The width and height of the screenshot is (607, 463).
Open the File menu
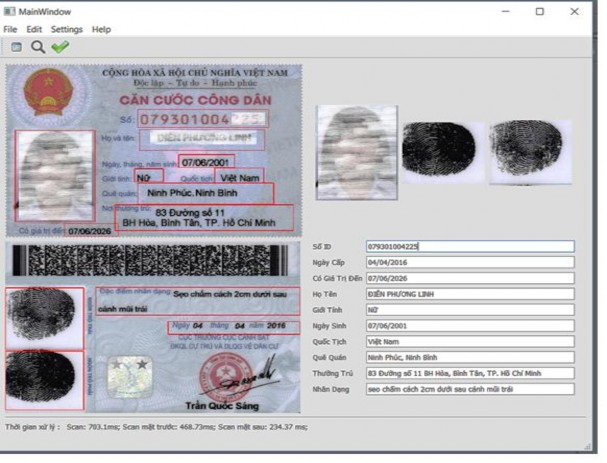pos(10,30)
